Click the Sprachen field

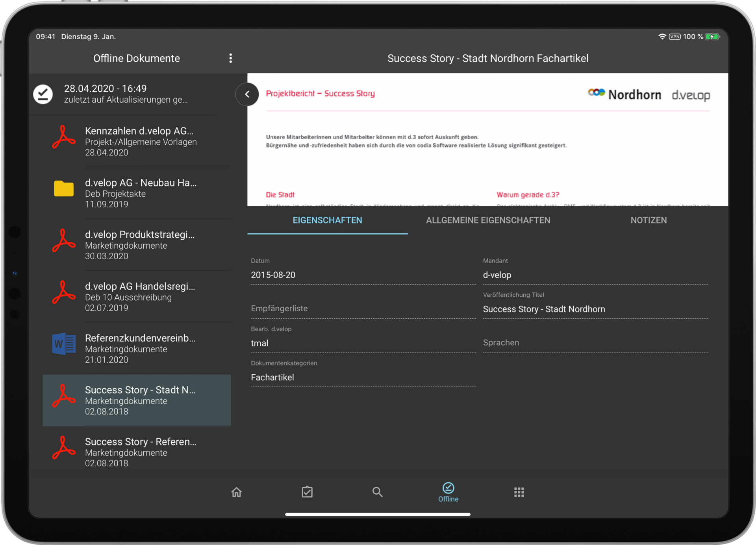[x=595, y=343]
